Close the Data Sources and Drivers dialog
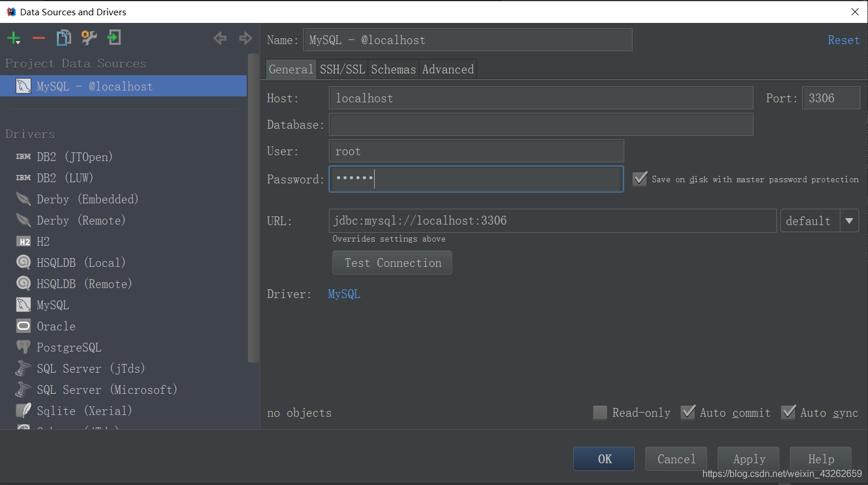 [x=855, y=12]
